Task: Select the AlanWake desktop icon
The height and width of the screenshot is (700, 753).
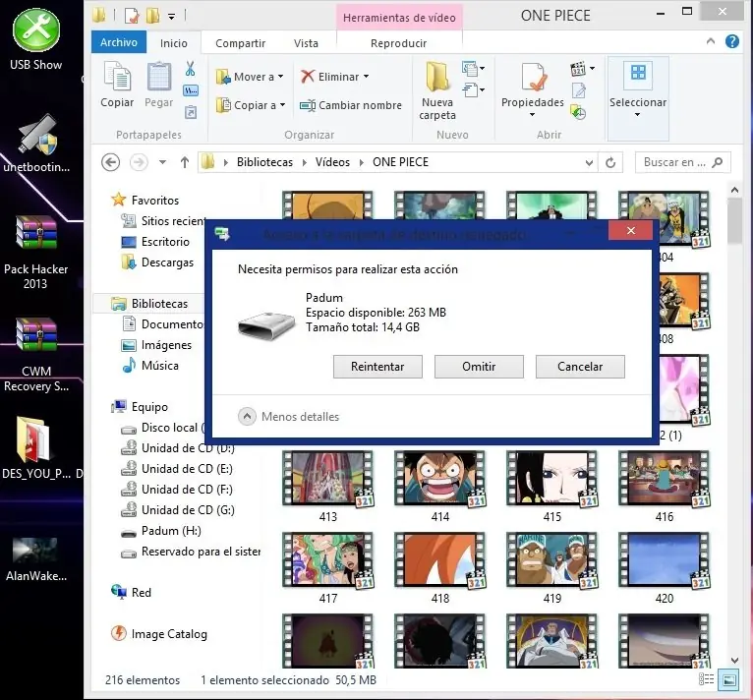Action: click(36, 559)
